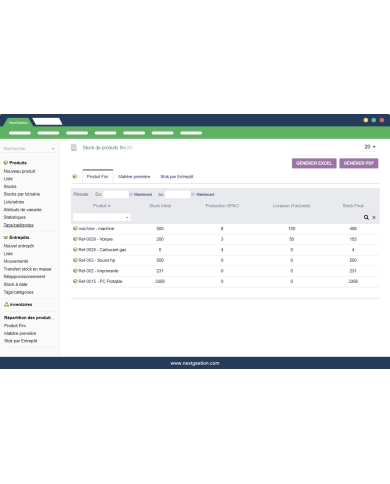
Task: Open the Ref-0020 - Voiture product link
Action: [96, 239]
